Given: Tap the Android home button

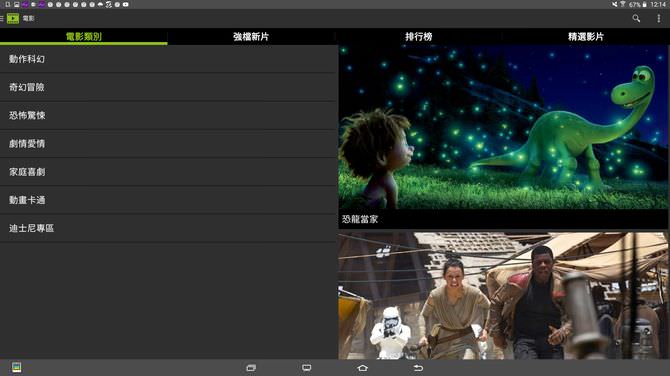Looking at the screenshot, I should [362, 368].
